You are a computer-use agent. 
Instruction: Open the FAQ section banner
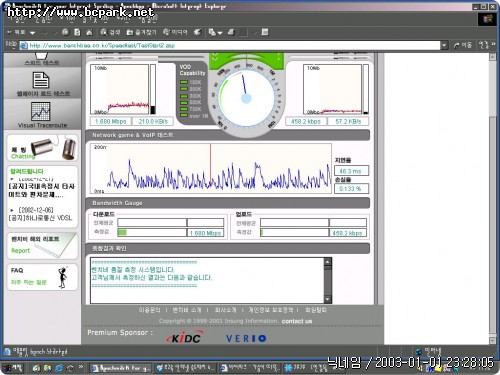click(x=42, y=277)
